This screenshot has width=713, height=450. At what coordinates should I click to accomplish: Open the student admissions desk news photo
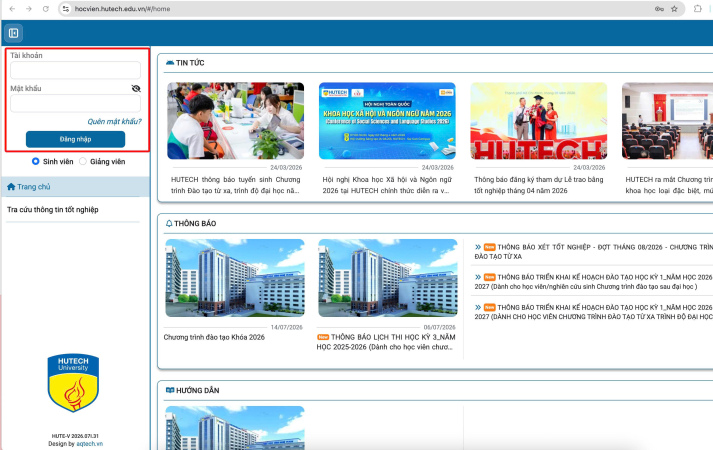236,121
